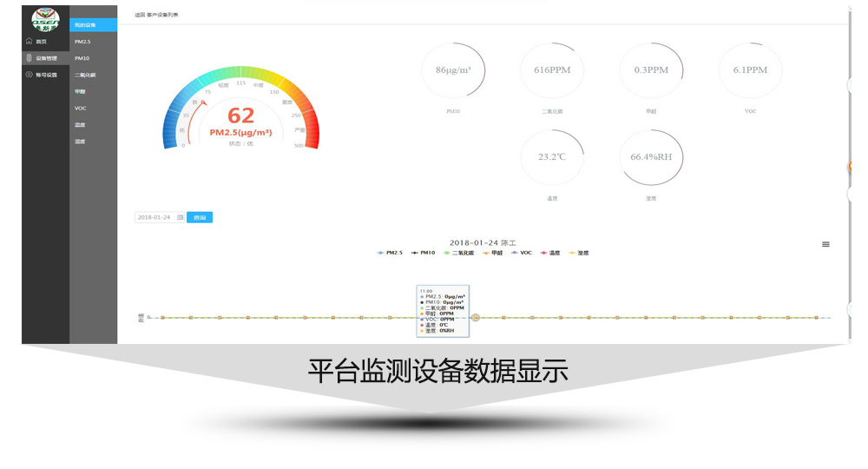The image size is (868, 469).
Task: Click the OSEN logo at top left
Action: (x=45, y=19)
